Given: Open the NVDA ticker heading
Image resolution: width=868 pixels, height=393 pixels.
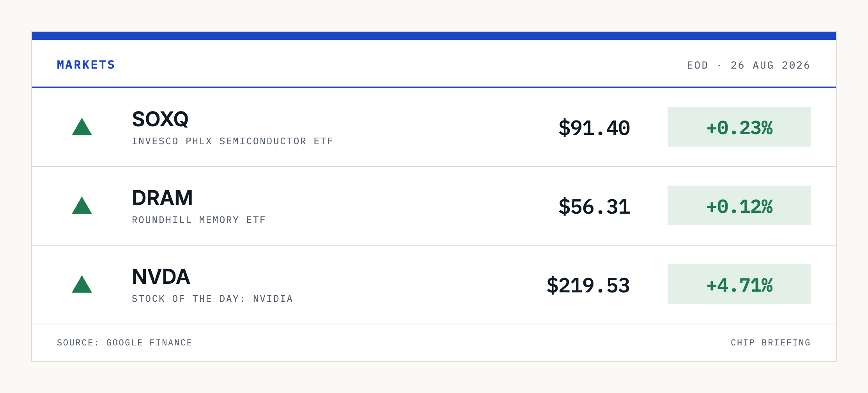Looking at the screenshot, I should (x=161, y=277).
